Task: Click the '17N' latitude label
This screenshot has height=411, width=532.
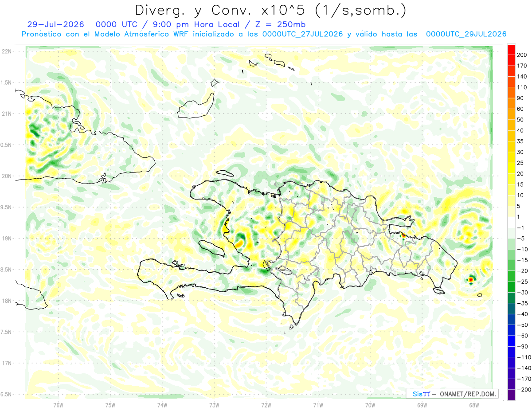Action: tap(7, 363)
